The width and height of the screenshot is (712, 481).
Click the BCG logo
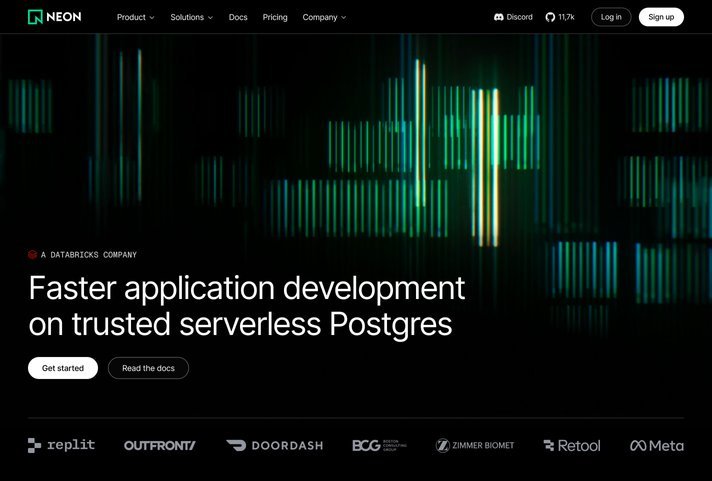pos(377,445)
